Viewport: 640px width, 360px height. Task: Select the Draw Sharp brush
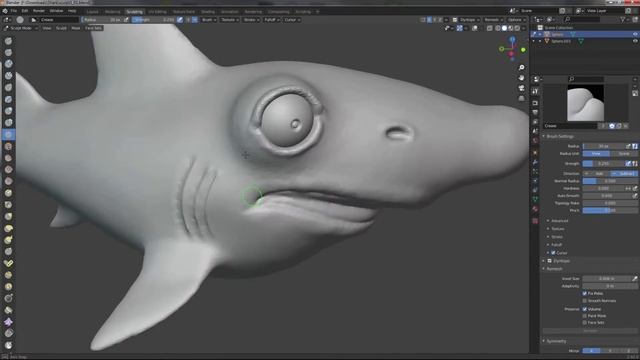click(x=8, y=52)
